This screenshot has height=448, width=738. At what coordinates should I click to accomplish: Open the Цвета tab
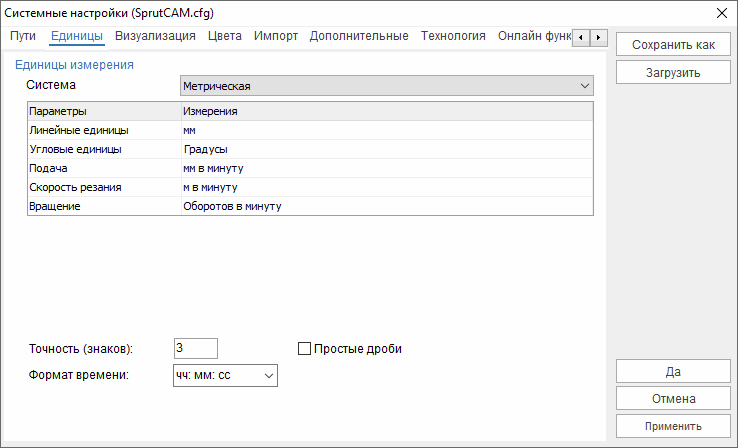(x=225, y=36)
